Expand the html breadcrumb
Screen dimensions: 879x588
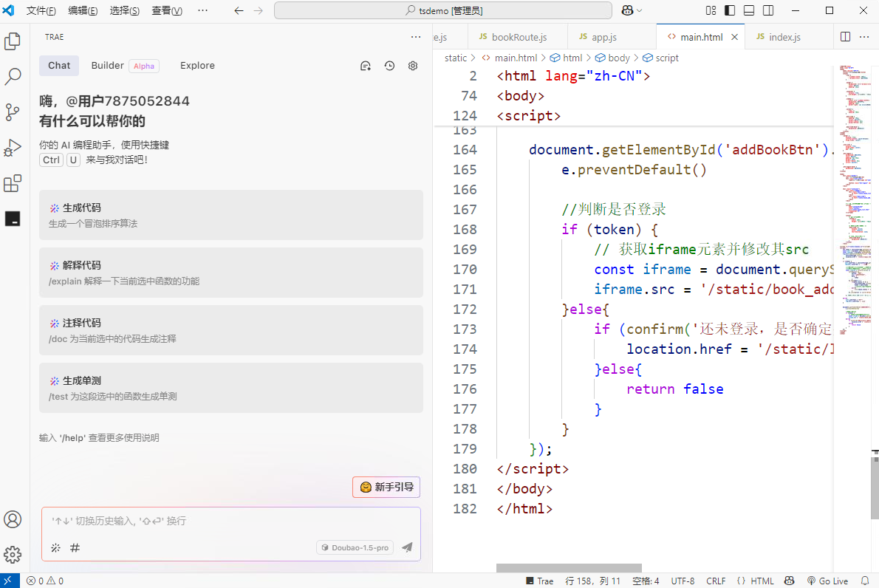tap(567, 58)
